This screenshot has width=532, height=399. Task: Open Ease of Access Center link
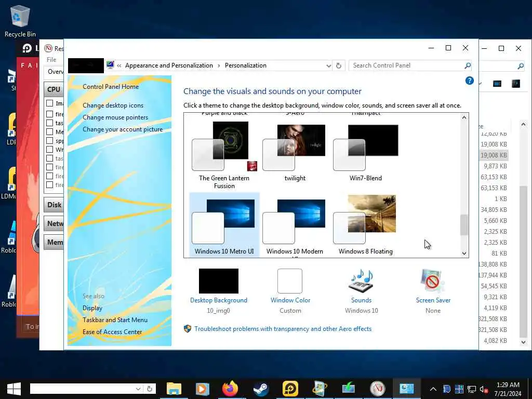pos(112,332)
